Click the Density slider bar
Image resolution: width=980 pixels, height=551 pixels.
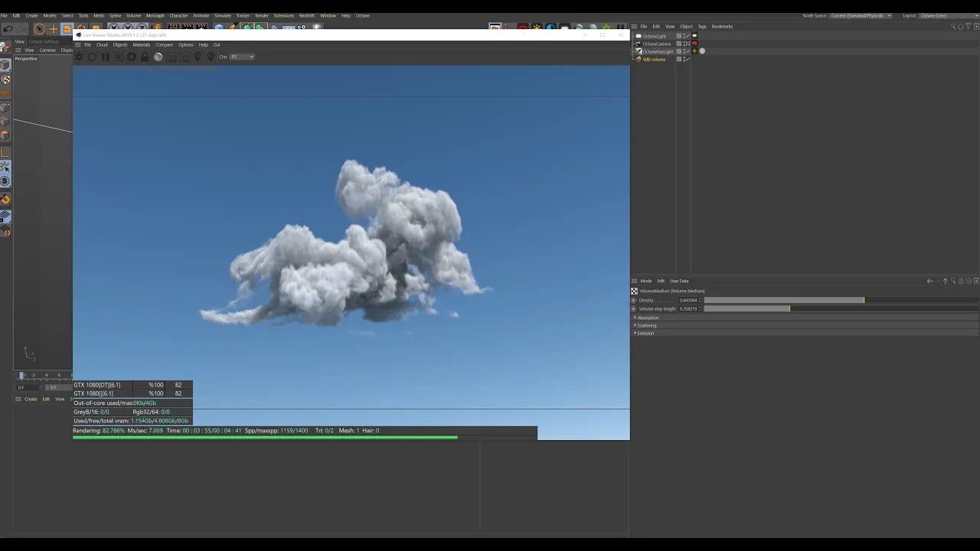click(x=784, y=300)
